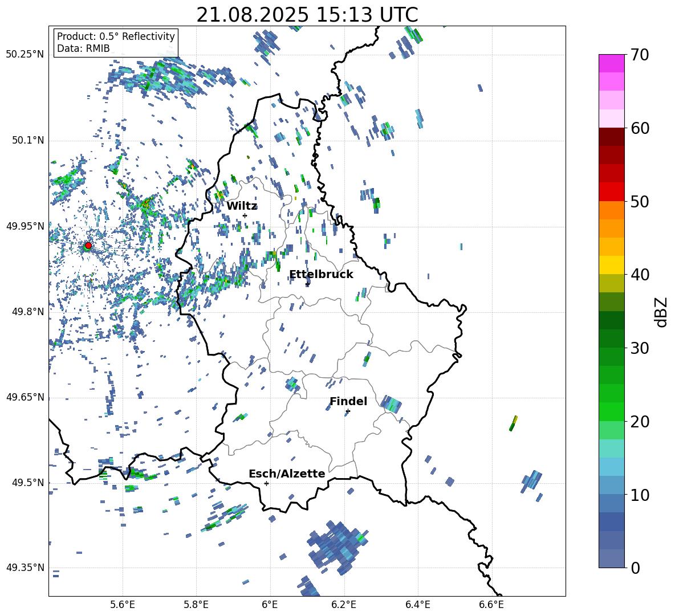Click the colorbar value 50
Screen dimensions: 675x616
pyautogui.click(x=640, y=202)
